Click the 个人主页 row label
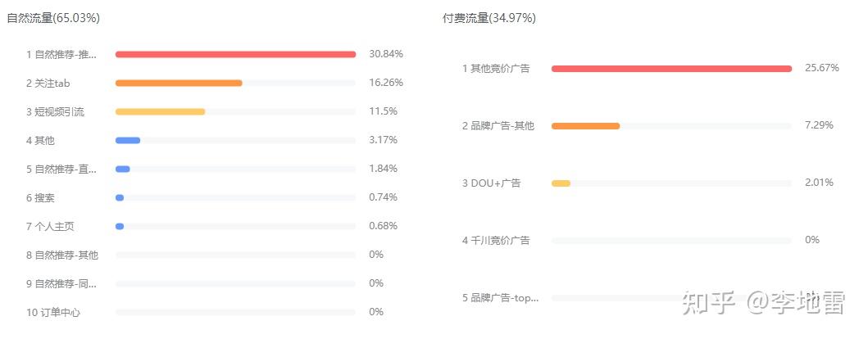868x339 pixels. 51,227
